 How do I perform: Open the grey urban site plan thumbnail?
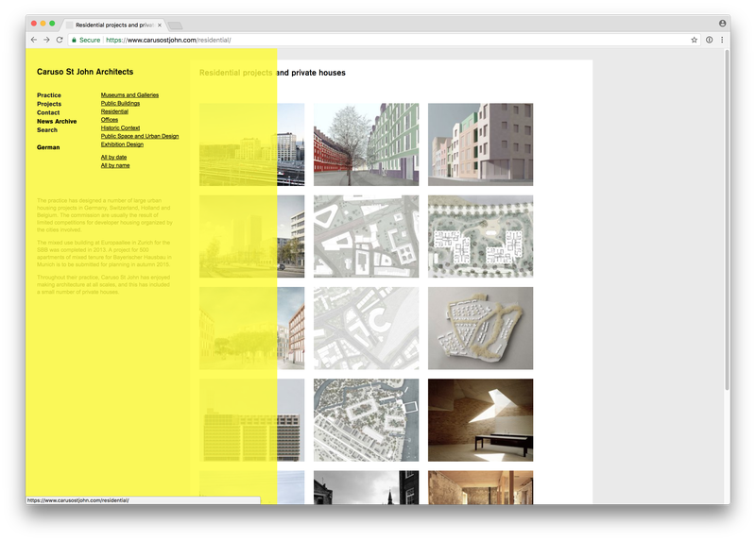367,236
